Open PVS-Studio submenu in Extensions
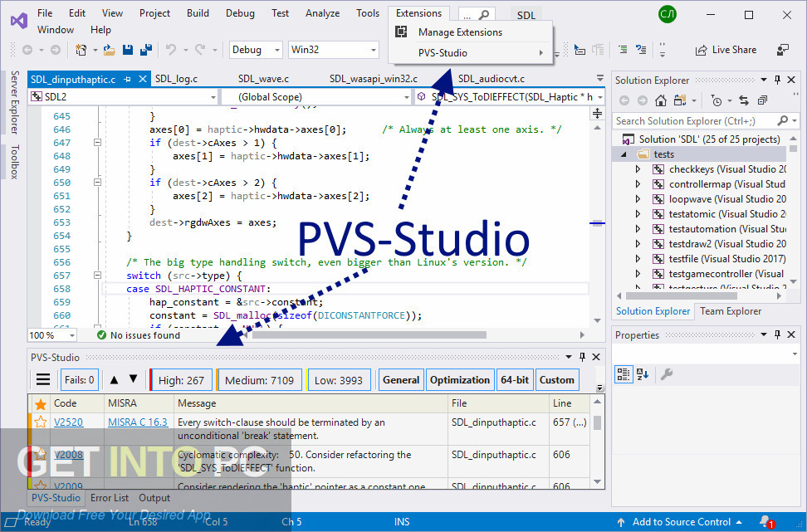 (x=471, y=52)
